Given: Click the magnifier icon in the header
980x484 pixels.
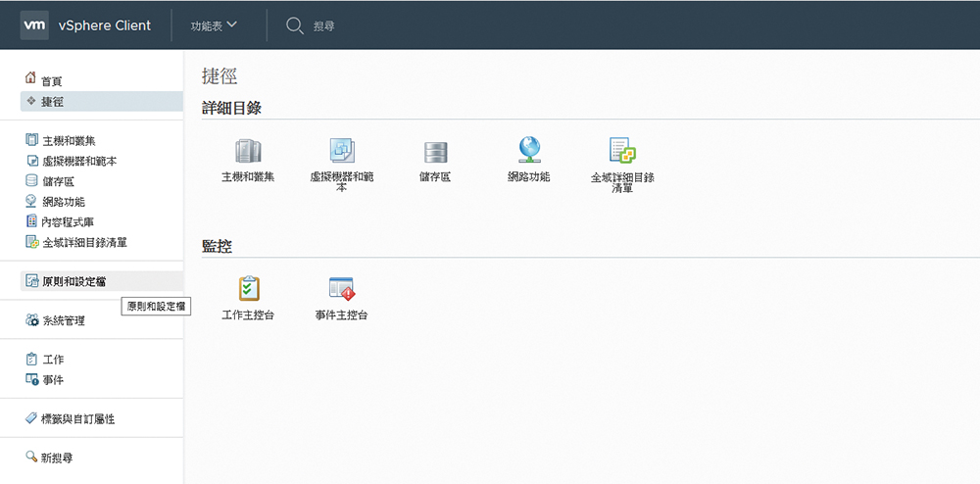Looking at the screenshot, I should click(x=295, y=25).
